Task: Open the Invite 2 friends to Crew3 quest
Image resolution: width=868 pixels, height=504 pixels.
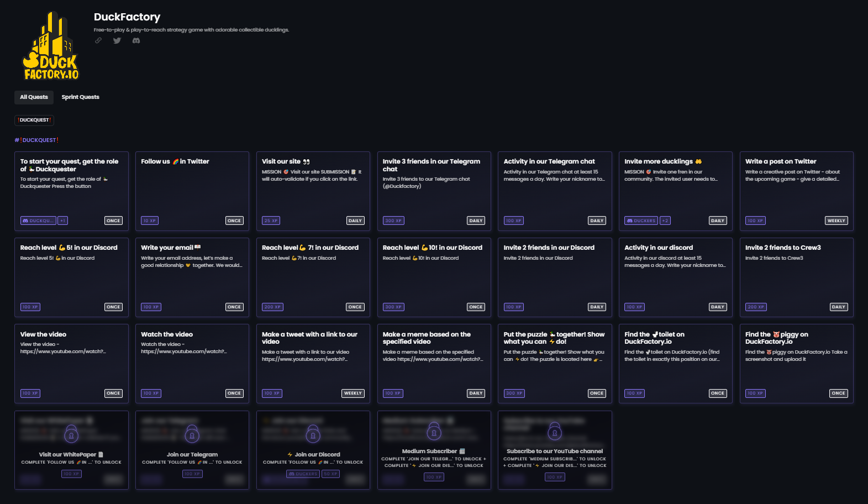Action: (x=796, y=277)
